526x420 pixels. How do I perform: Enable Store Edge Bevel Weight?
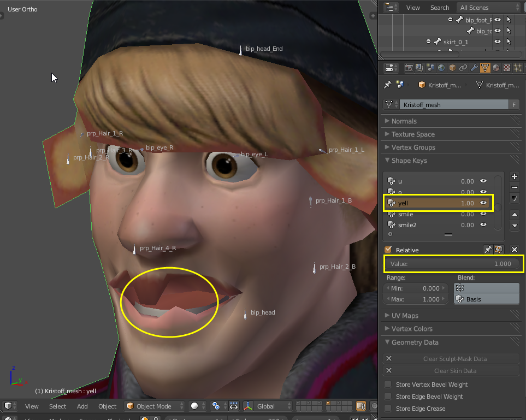coord(388,397)
